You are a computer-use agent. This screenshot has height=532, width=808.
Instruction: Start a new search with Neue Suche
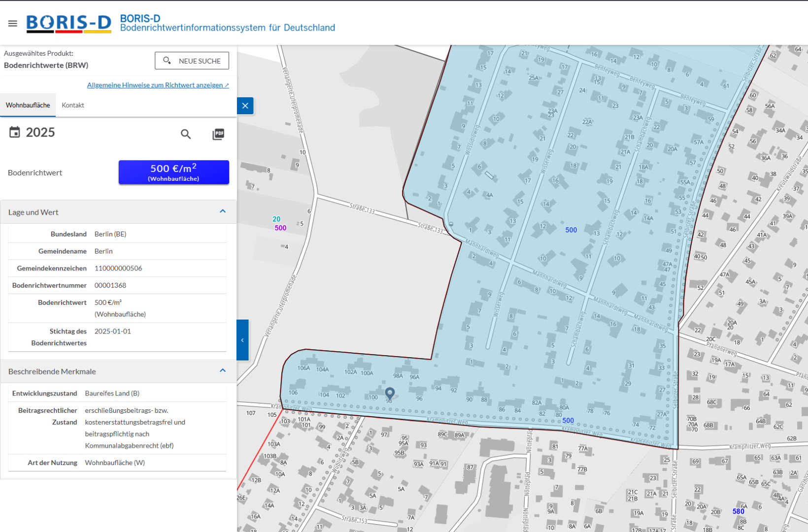point(192,61)
